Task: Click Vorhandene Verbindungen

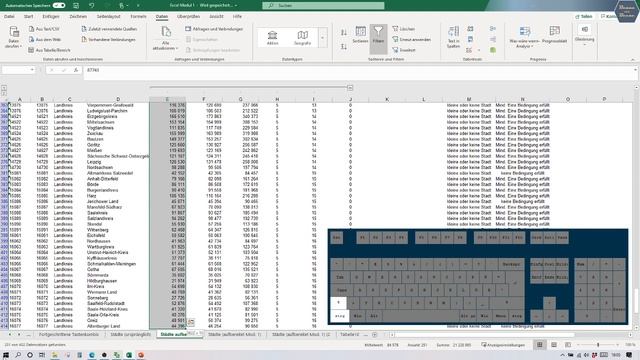Action: pyautogui.click(x=108, y=40)
